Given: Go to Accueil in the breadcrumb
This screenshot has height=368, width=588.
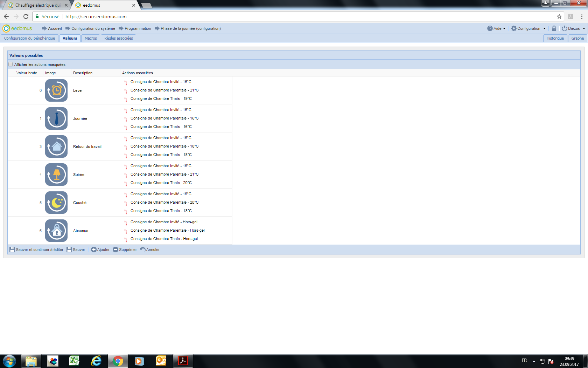Looking at the screenshot, I should (x=55, y=28).
